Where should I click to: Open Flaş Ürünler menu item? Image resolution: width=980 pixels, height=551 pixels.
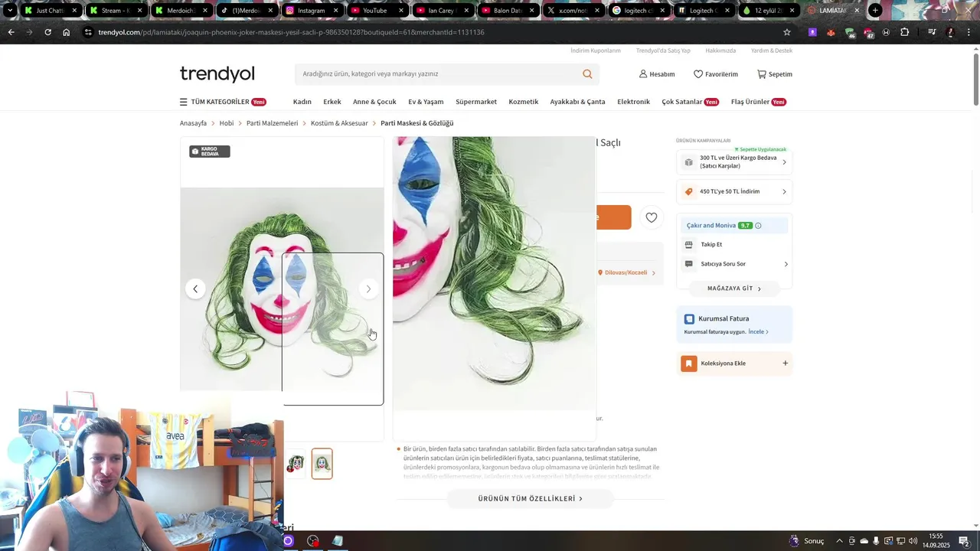click(x=758, y=102)
